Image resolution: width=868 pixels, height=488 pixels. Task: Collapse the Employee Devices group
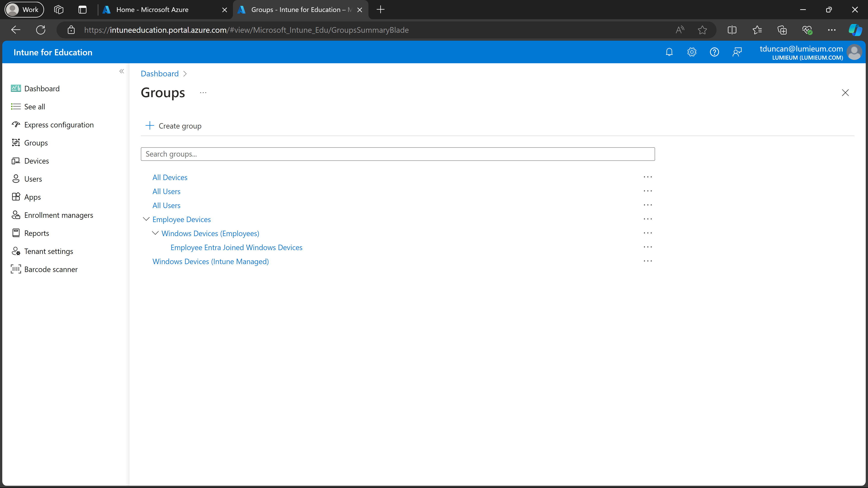[146, 219]
